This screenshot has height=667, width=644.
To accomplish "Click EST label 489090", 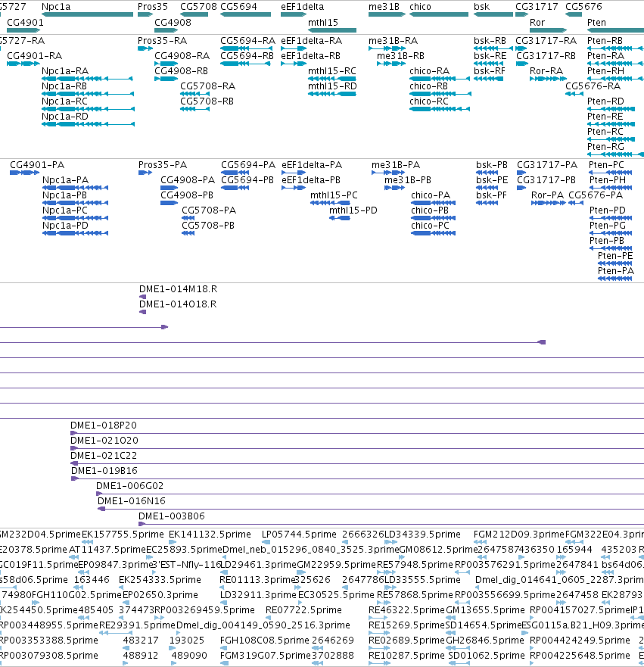I will [189, 656].
